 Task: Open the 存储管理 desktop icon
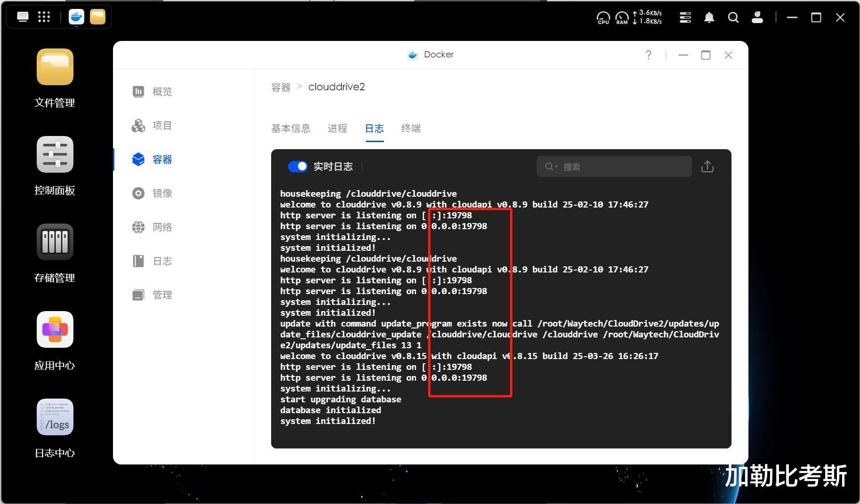pos(55,242)
